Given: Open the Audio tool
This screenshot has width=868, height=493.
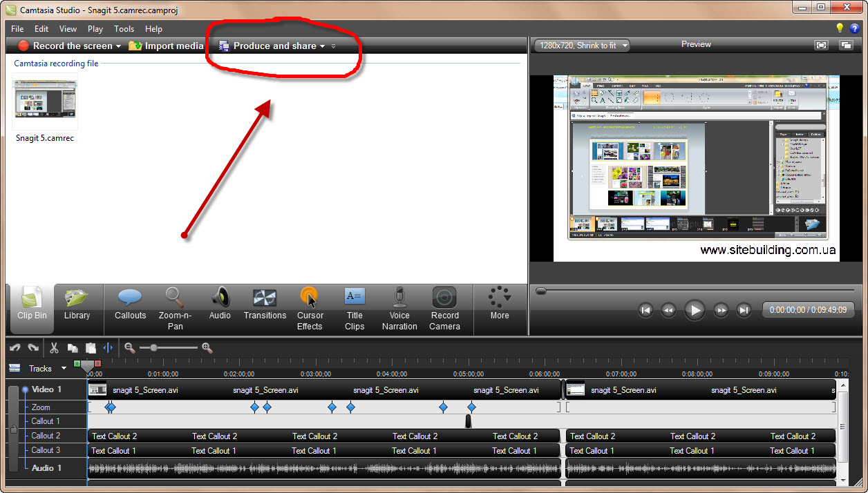Looking at the screenshot, I should tap(220, 305).
